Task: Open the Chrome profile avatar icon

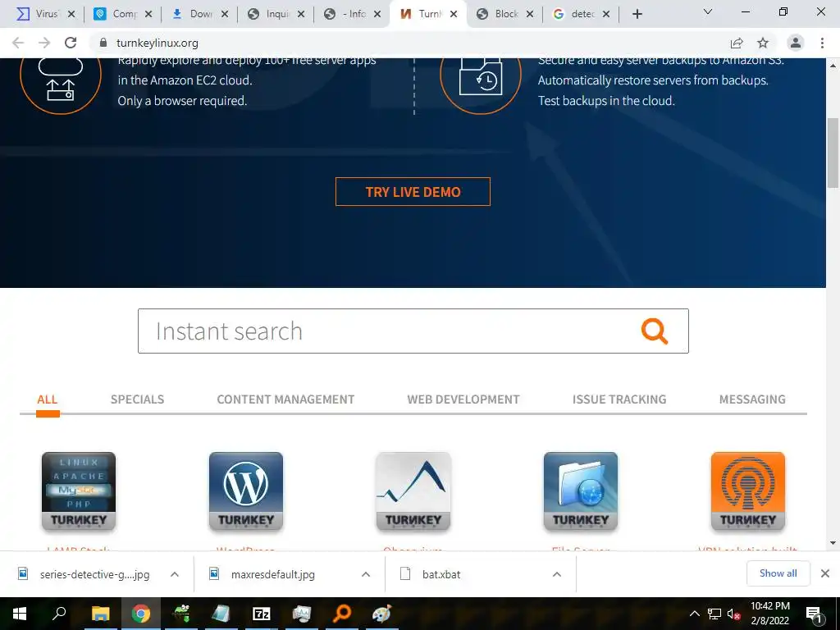Action: [x=796, y=43]
